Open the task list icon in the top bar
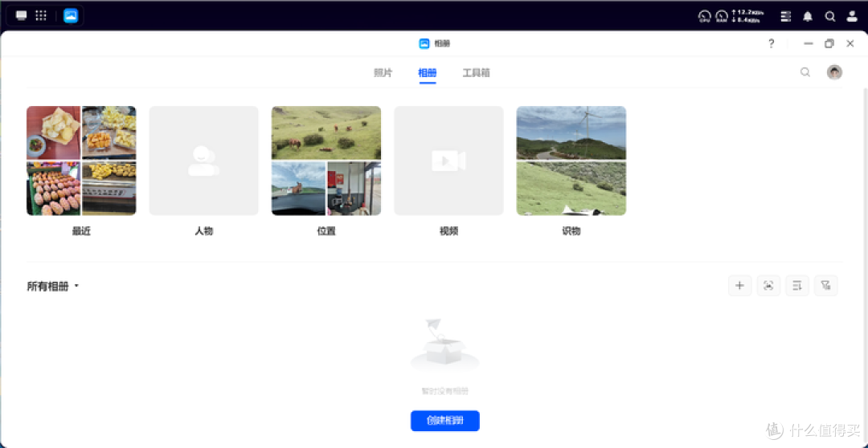 pyautogui.click(x=785, y=16)
